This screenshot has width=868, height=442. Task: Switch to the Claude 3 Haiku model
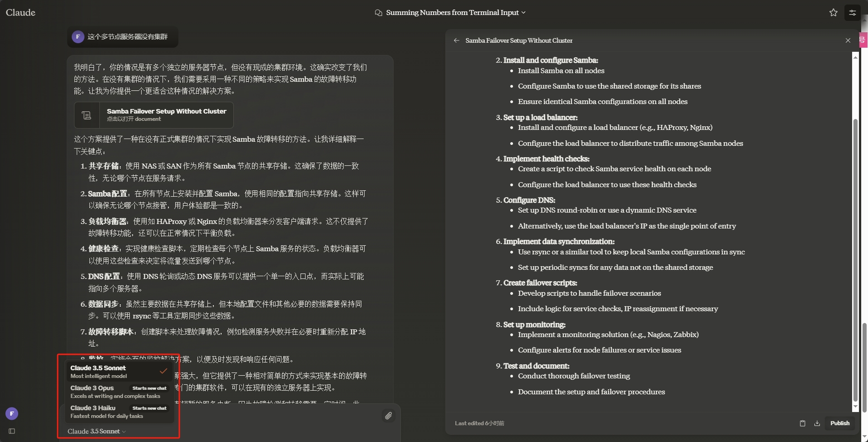point(119,412)
